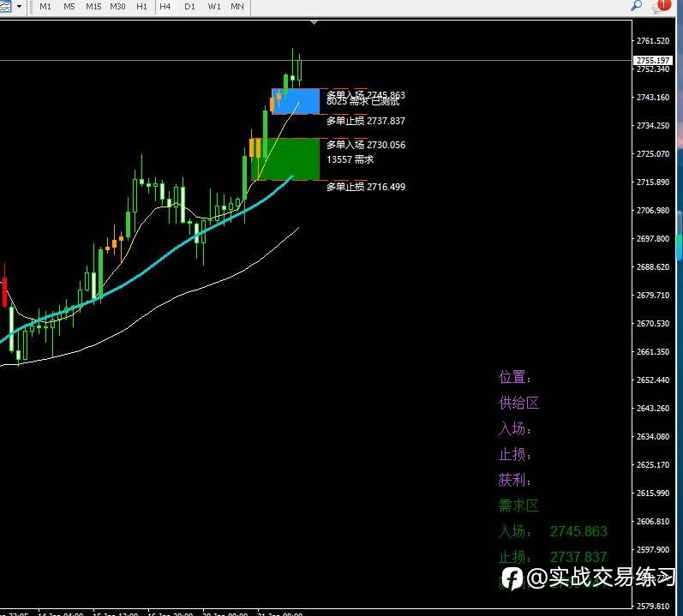Open the chart type dropdown arrow
This screenshot has height=616, width=683.
[x=19, y=7]
